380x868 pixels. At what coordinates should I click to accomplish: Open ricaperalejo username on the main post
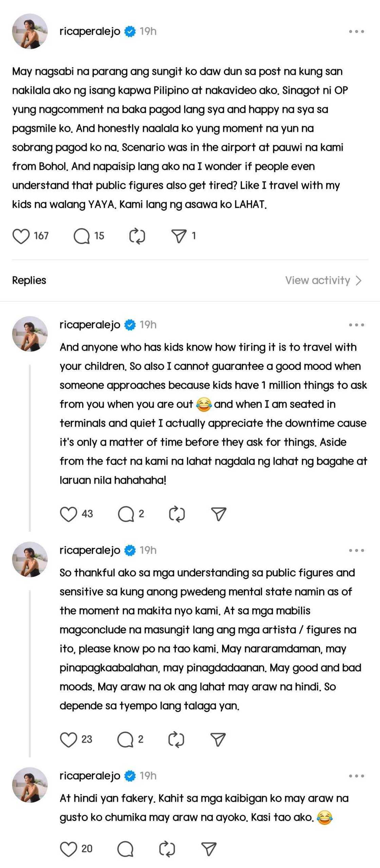(x=90, y=31)
